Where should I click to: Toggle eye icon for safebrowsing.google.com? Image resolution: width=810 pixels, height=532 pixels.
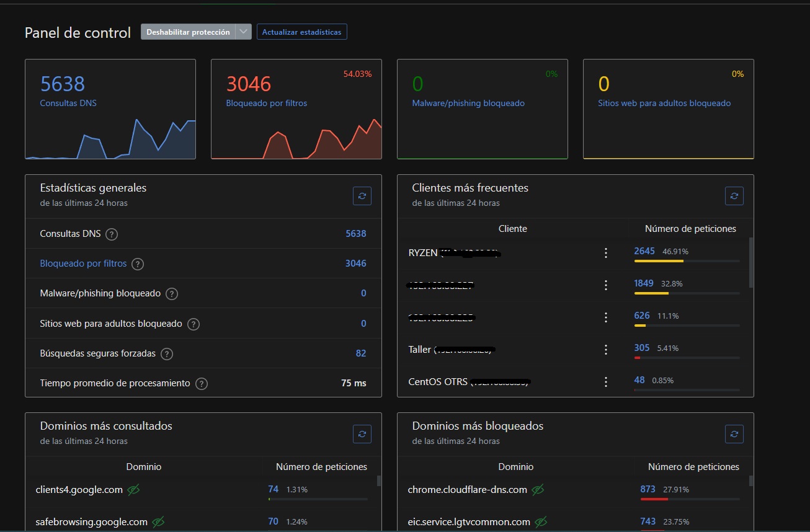[158, 522]
